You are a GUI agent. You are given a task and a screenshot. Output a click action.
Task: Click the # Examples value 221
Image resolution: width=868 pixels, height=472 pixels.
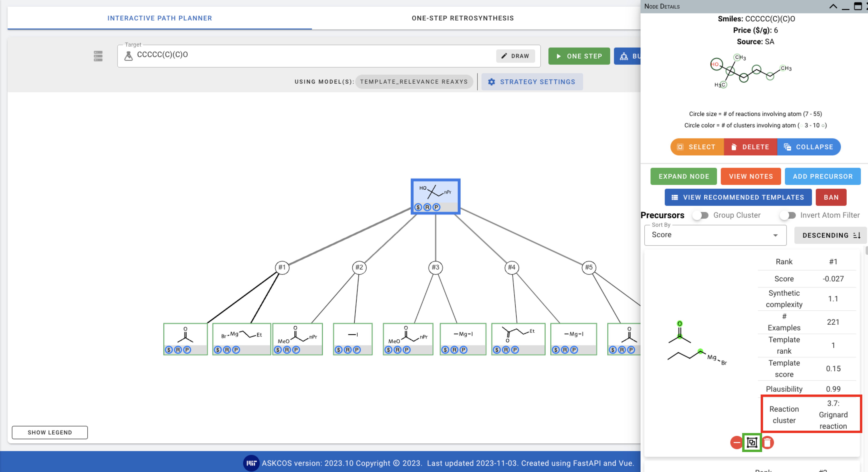coord(833,322)
